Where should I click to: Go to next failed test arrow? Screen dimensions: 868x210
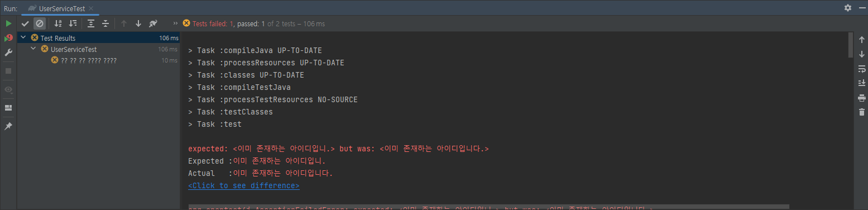[138, 23]
